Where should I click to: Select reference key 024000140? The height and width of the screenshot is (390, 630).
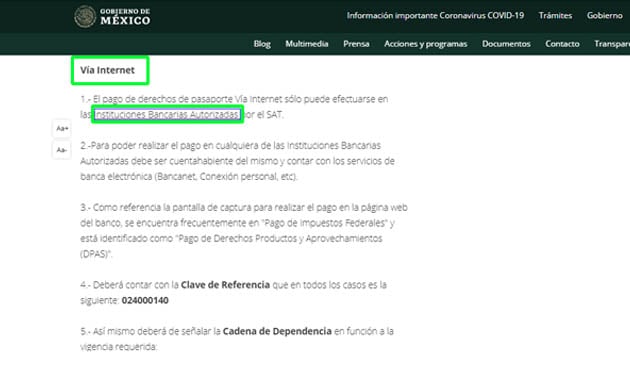point(145,300)
